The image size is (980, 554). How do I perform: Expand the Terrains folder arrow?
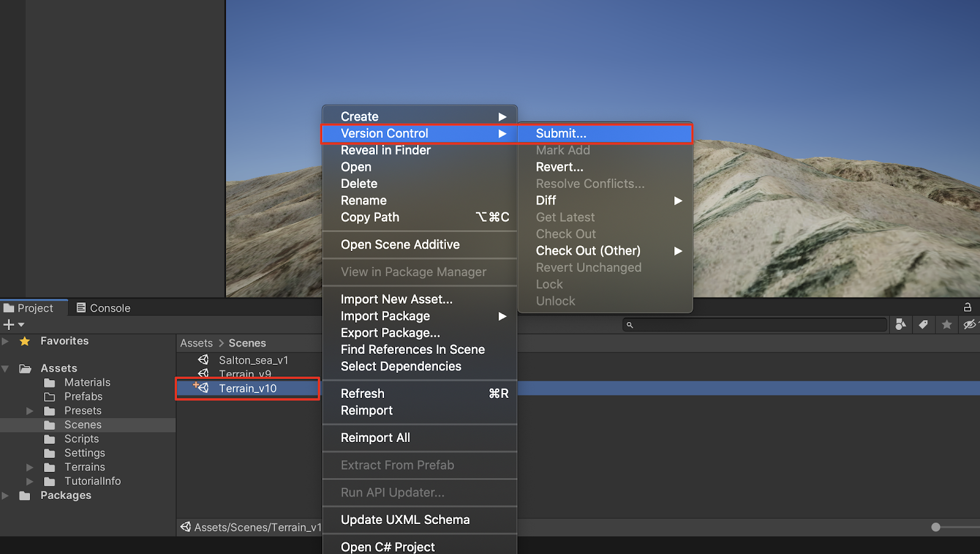pyautogui.click(x=29, y=467)
